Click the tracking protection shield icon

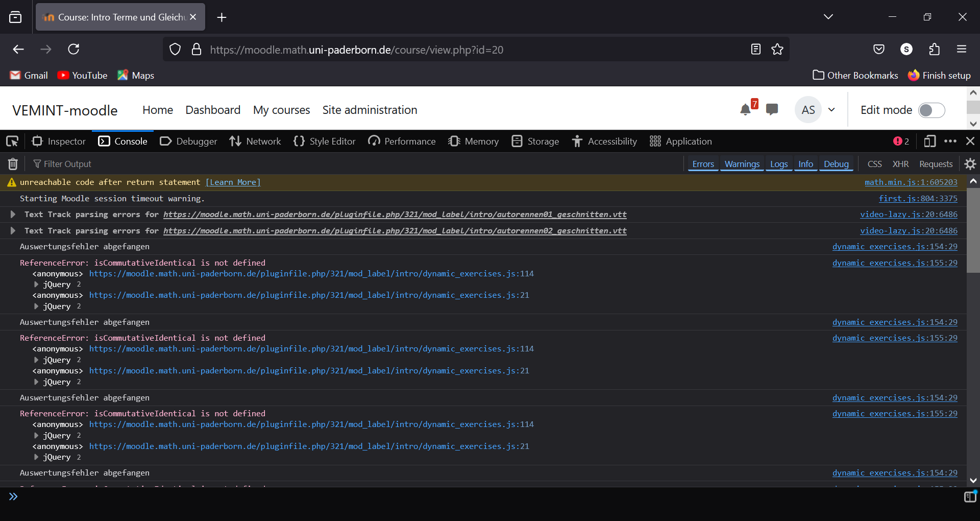point(175,49)
